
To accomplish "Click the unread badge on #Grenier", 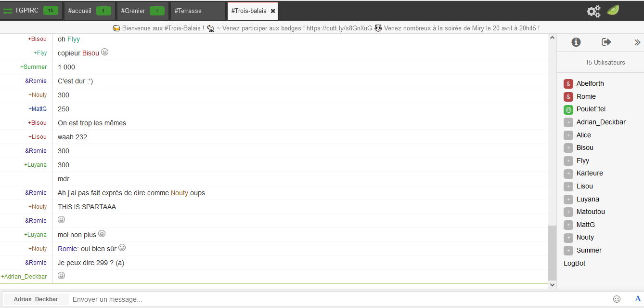I will click(x=157, y=11).
